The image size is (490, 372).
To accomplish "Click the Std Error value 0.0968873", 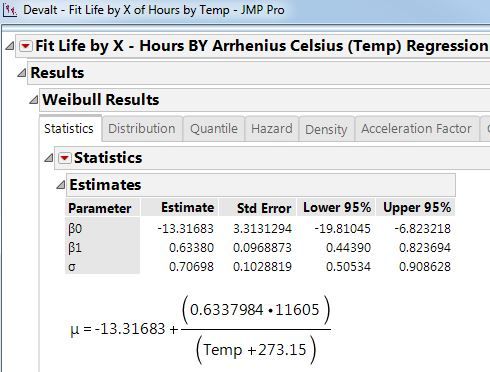I will 262,248.
